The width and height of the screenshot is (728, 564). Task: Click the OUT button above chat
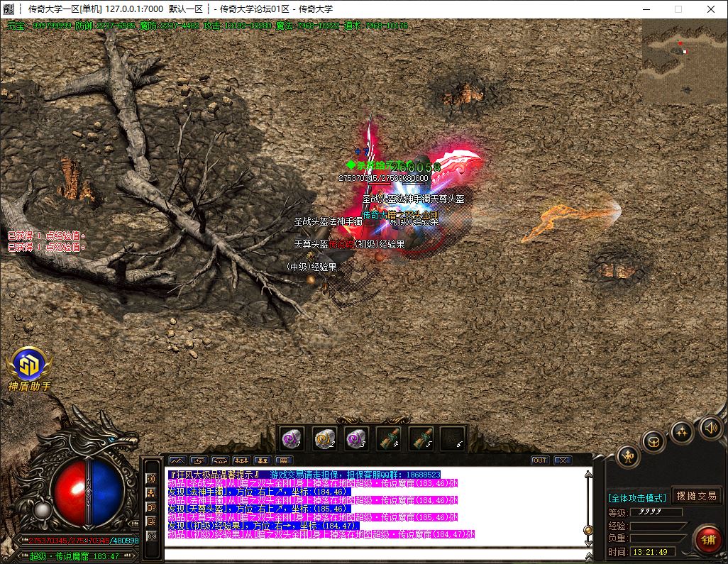tap(540, 460)
